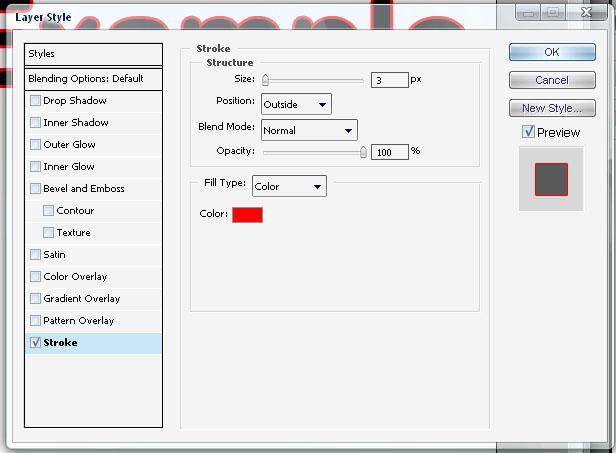
Task: Select the Inner Shadow label text
Action: click(x=76, y=123)
